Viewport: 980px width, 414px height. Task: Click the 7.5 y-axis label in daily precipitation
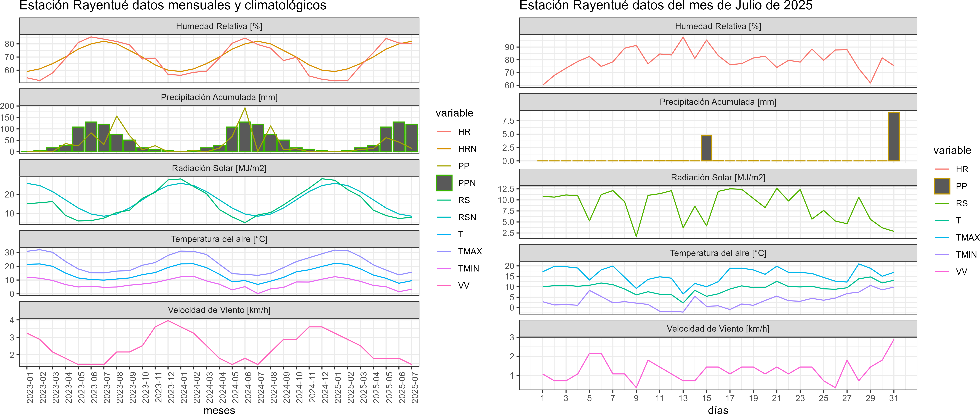click(x=508, y=121)
